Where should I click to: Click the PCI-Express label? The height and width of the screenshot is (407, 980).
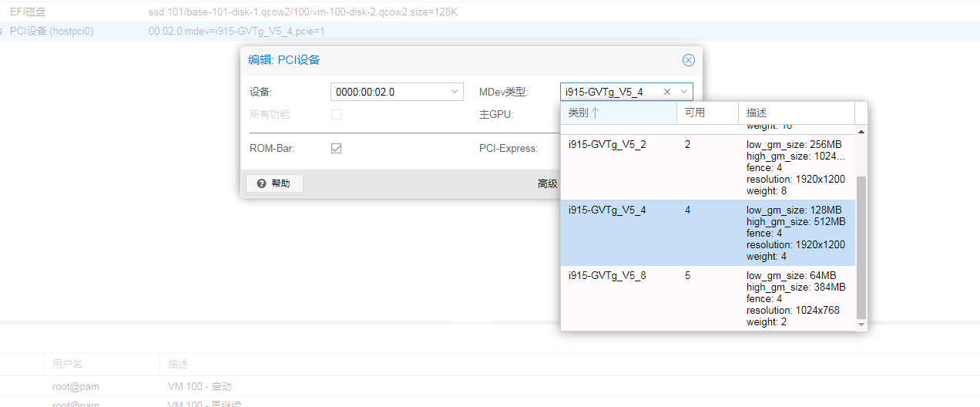tap(508, 148)
